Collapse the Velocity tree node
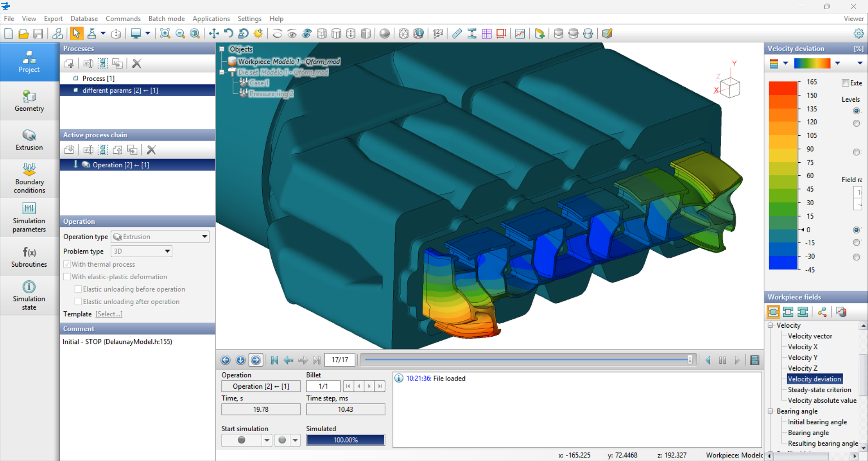The height and width of the screenshot is (461, 868). click(770, 325)
